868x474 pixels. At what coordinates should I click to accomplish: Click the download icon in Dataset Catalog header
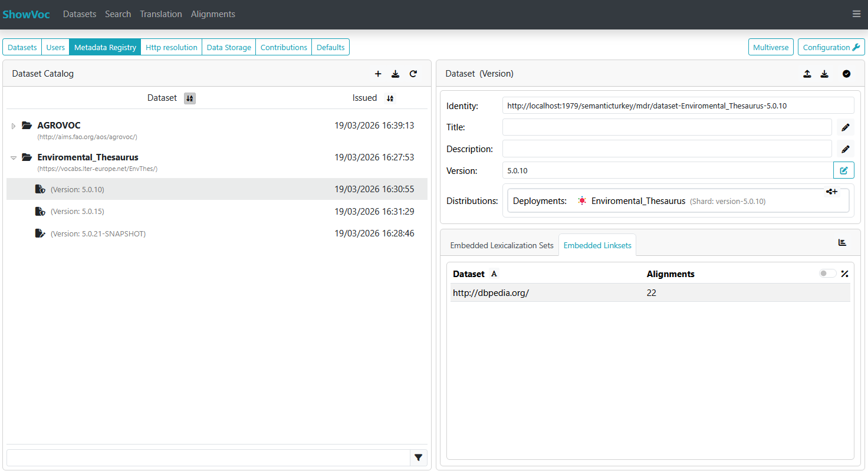(396, 74)
